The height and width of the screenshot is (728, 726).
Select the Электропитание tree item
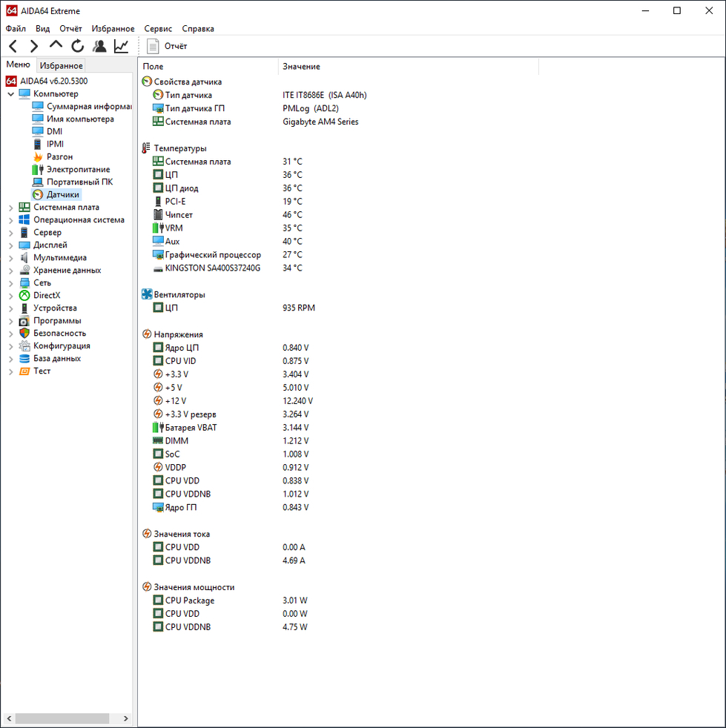[78, 169]
